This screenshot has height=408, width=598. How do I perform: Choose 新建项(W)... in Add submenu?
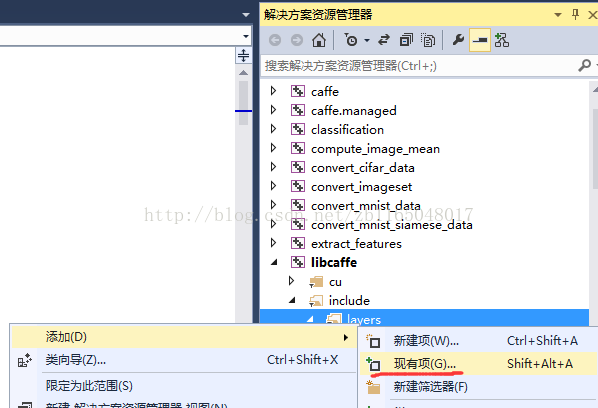(x=479, y=341)
